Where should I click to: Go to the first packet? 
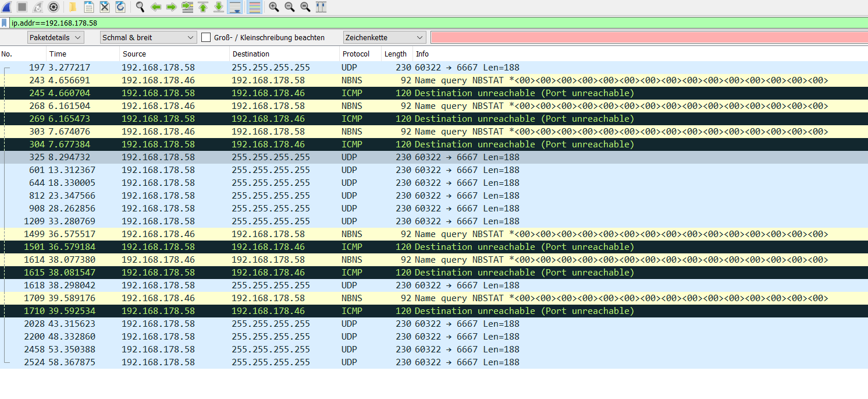point(203,7)
